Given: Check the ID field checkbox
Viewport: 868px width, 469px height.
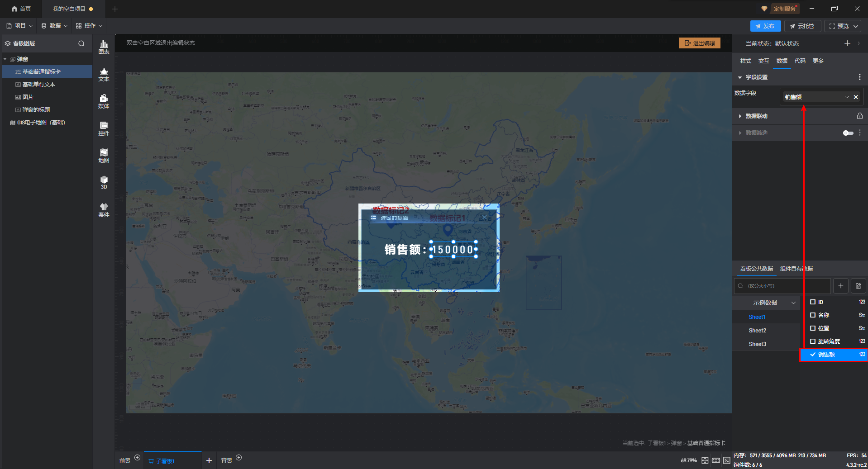Looking at the screenshot, I should pyautogui.click(x=813, y=302).
